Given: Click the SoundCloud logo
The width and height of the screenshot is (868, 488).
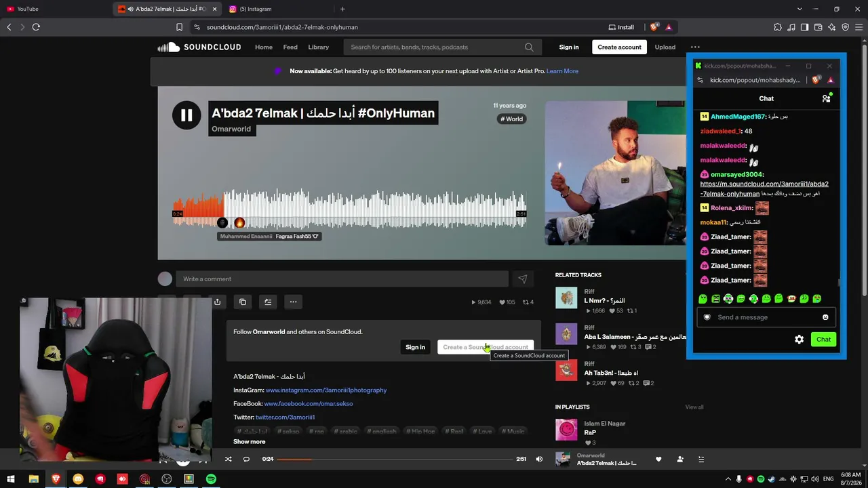Looking at the screenshot, I should tap(199, 47).
